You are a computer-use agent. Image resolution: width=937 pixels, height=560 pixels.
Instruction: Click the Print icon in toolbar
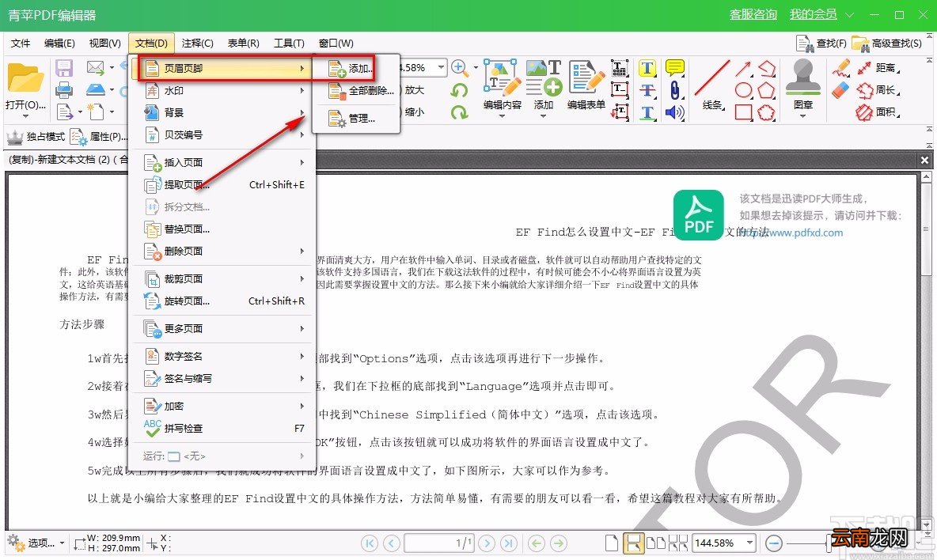tap(64, 90)
